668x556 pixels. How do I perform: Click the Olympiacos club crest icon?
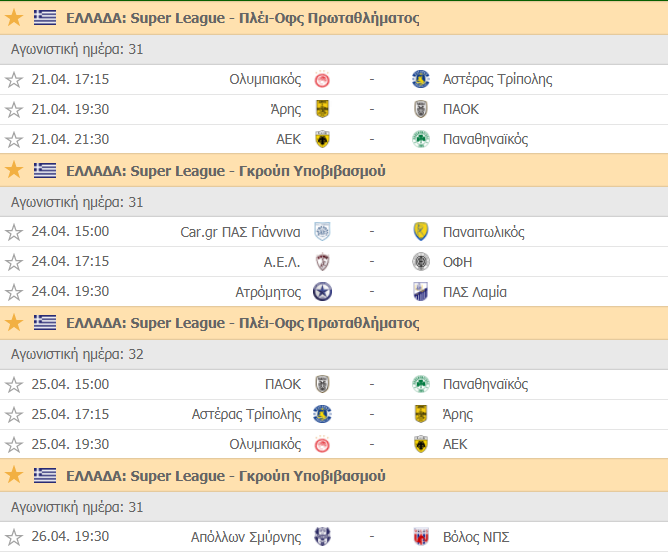tap(323, 80)
